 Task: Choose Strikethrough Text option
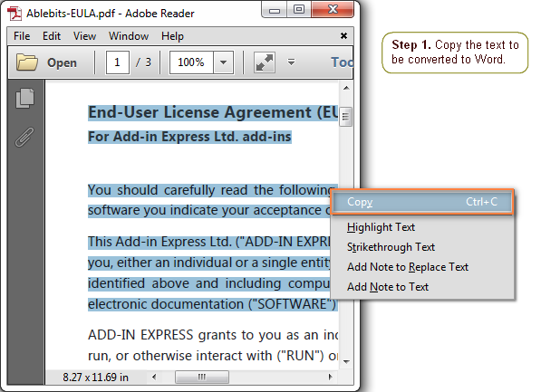(391, 247)
